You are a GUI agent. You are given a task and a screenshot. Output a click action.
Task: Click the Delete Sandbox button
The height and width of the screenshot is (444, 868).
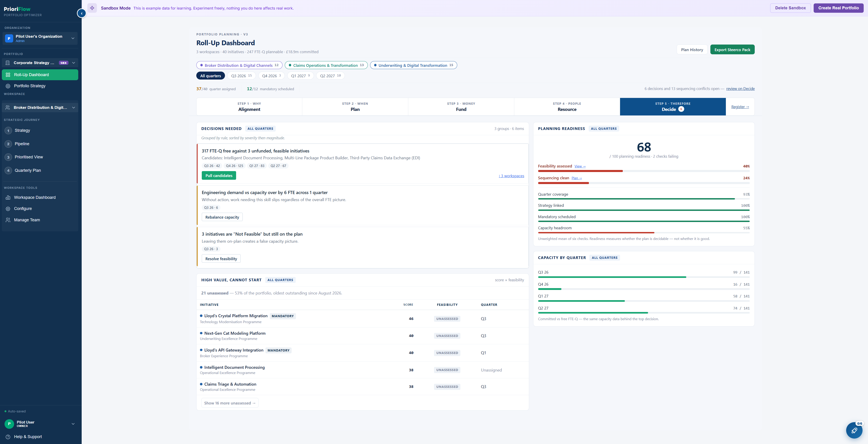[790, 8]
